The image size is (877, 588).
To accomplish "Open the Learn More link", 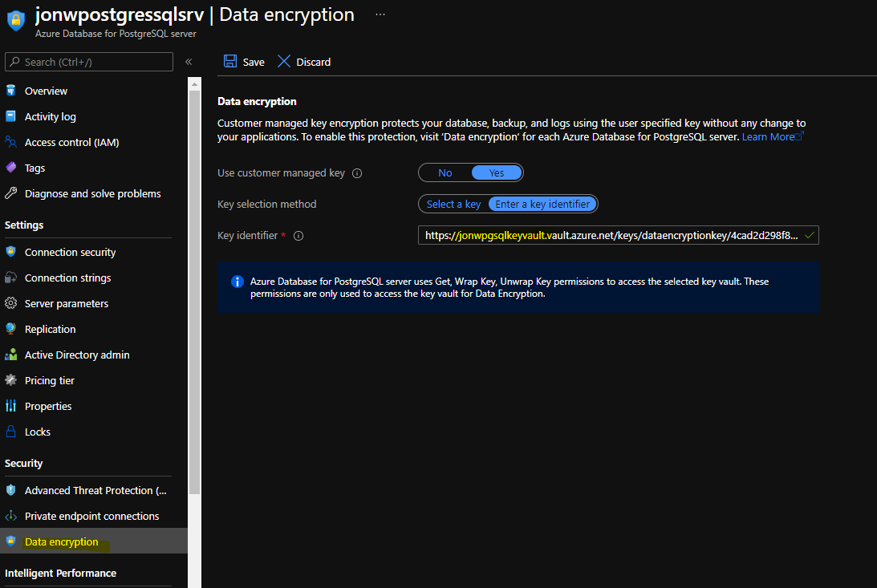I will pyautogui.click(x=773, y=137).
